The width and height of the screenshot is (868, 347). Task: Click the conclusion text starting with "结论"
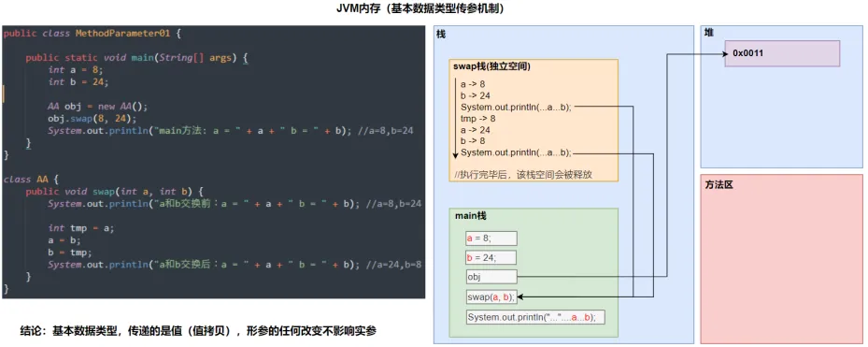pos(198,331)
